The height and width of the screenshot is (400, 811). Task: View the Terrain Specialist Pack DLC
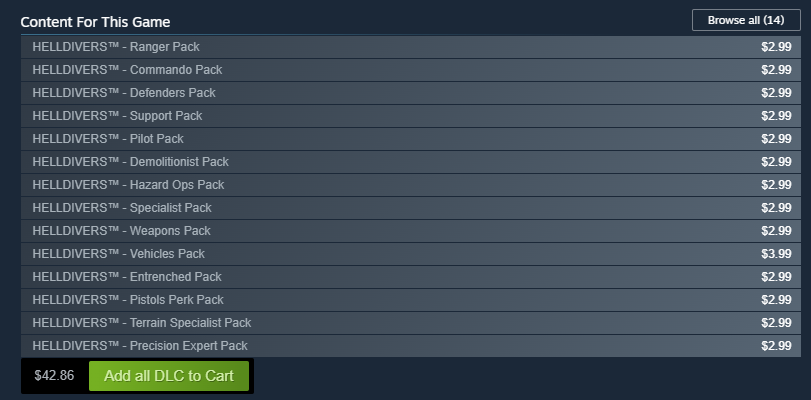(411, 323)
